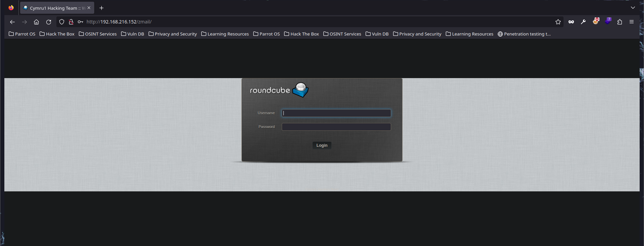
Task: Open the first OSINT Services bookmark folder
Action: [98, 34]
